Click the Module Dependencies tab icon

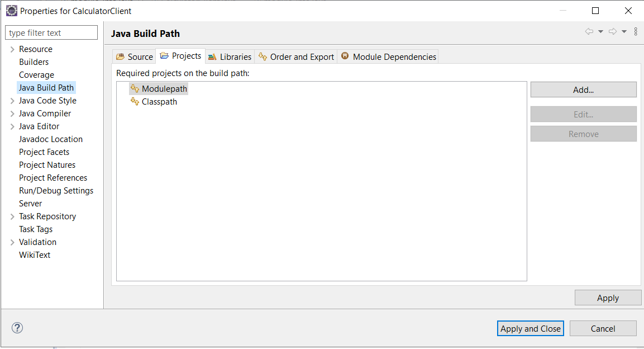click(345, 56)
